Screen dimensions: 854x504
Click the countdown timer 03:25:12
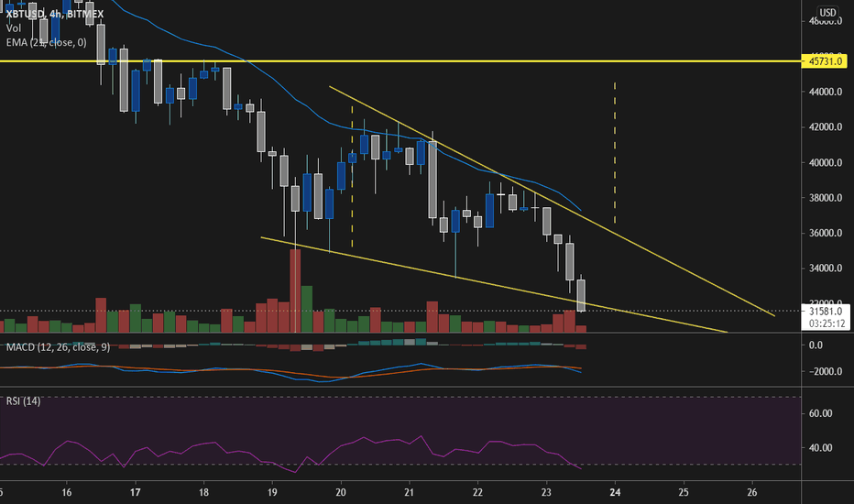(827, 323)
